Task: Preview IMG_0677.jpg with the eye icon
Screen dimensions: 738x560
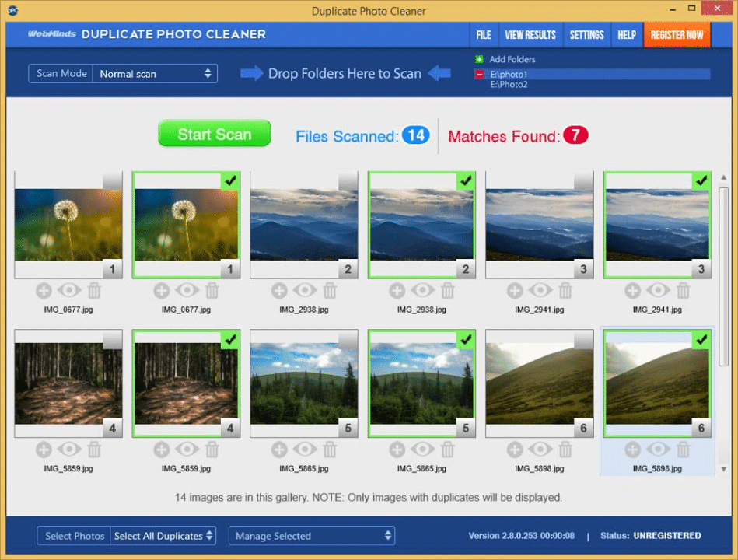Action: (69, 290)
